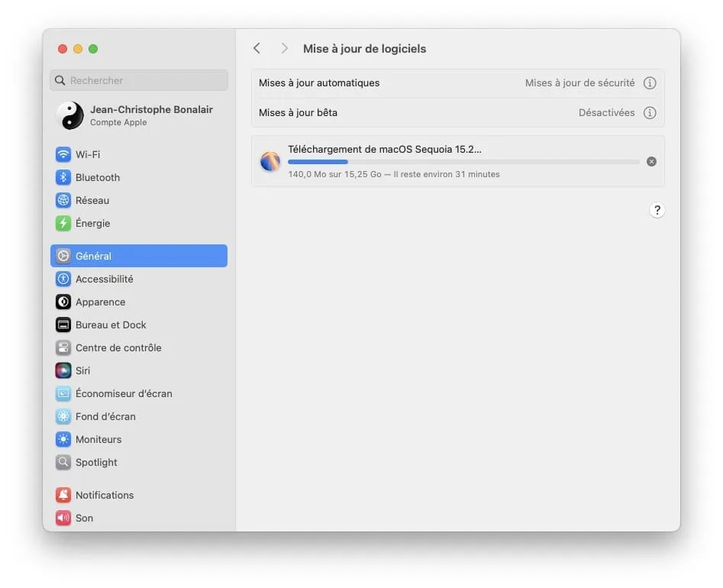This screenshot has height=588, width=723.
Task: Select Son label in sidebar
Action: (85, 519)
